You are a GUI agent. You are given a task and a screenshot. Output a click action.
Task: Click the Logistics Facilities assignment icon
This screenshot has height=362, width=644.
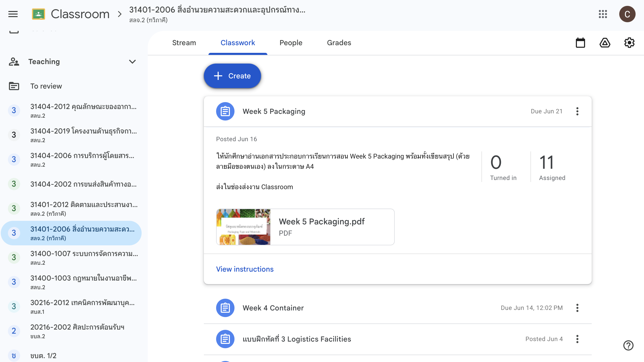click(225, 339)
